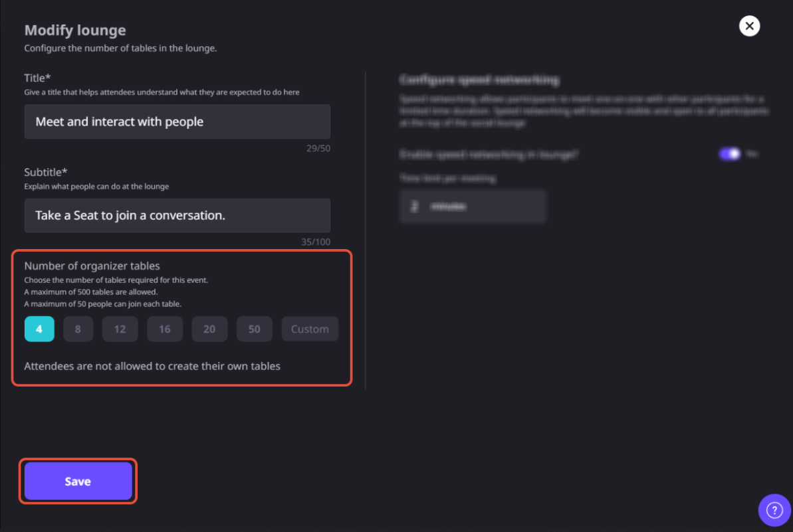Viewport: 793px width, 532px height.
Task: Click the 29/50 title character counter
Action: click(318, 148)
